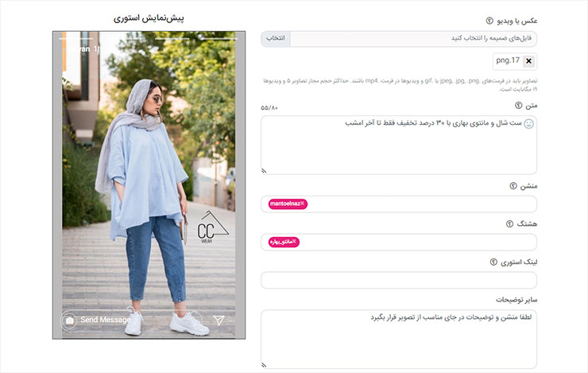Click the file attachment input field
The width and height of the screenshot is (588, 373).
click(x=413, y=39)
